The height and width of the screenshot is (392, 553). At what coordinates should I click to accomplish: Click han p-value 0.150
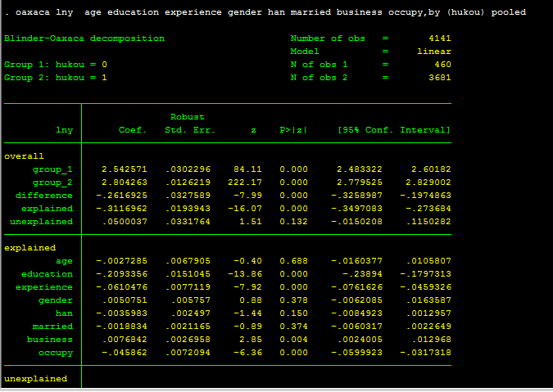(x=293, y=313)
